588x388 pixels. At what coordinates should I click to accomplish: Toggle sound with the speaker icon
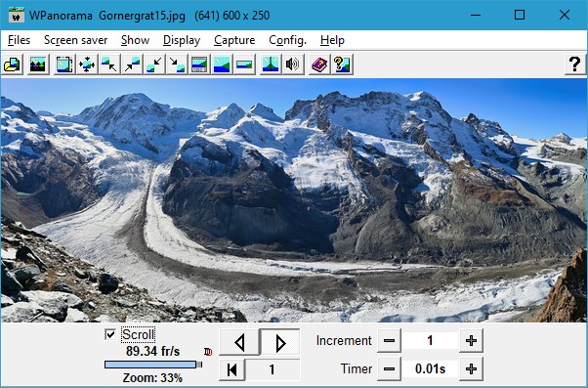click(x=293, y=65)
